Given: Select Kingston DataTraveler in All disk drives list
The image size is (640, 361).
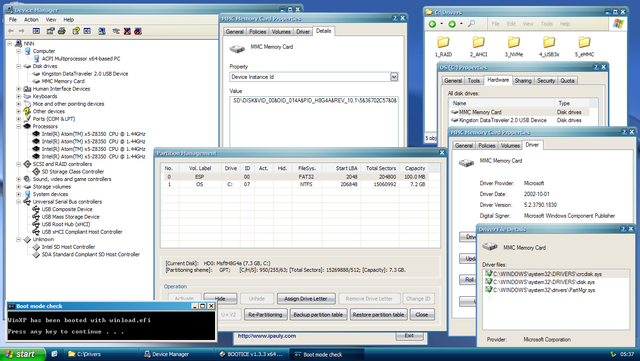Looking at the screenshot, I should 502,120.
